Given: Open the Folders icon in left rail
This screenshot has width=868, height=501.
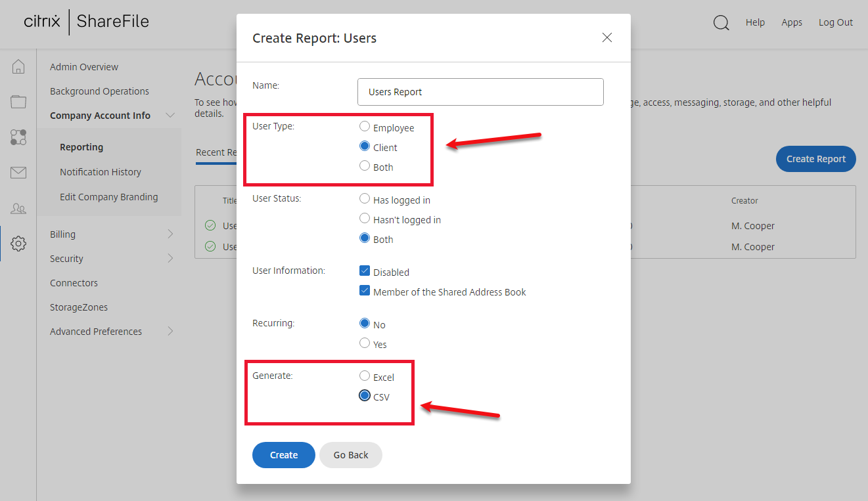Looking at the screenshot, I should [x=18, y=102].
